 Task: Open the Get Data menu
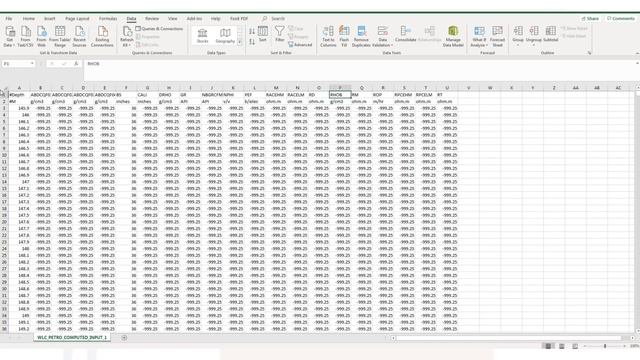10,36
